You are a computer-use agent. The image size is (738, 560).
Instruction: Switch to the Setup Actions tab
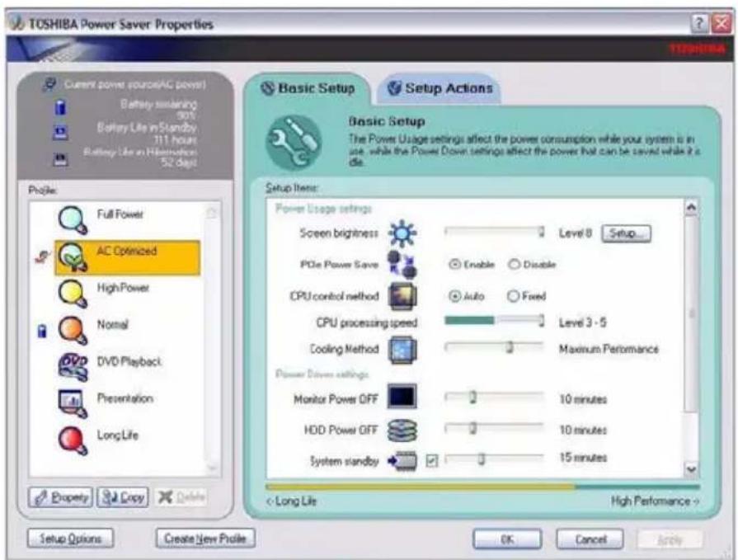point(440,88)
